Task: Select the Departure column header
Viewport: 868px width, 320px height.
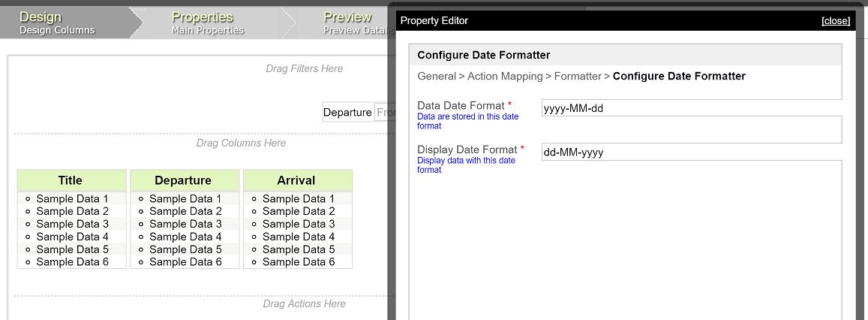Action: [x=183, y=180]
